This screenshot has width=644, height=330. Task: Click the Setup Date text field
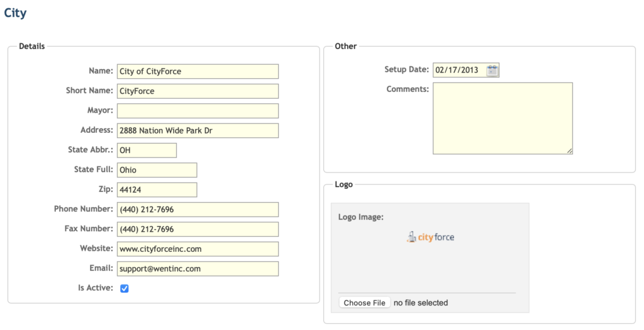459,70
